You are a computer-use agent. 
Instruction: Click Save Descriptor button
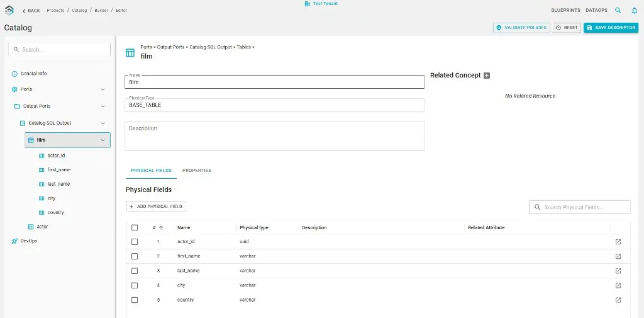coord(611,28)
